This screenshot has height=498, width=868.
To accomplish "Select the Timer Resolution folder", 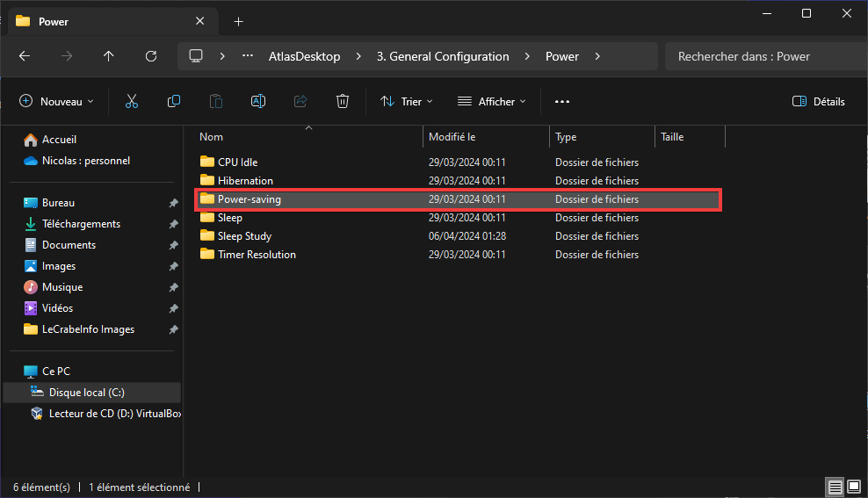I will (x=257, y=255).
